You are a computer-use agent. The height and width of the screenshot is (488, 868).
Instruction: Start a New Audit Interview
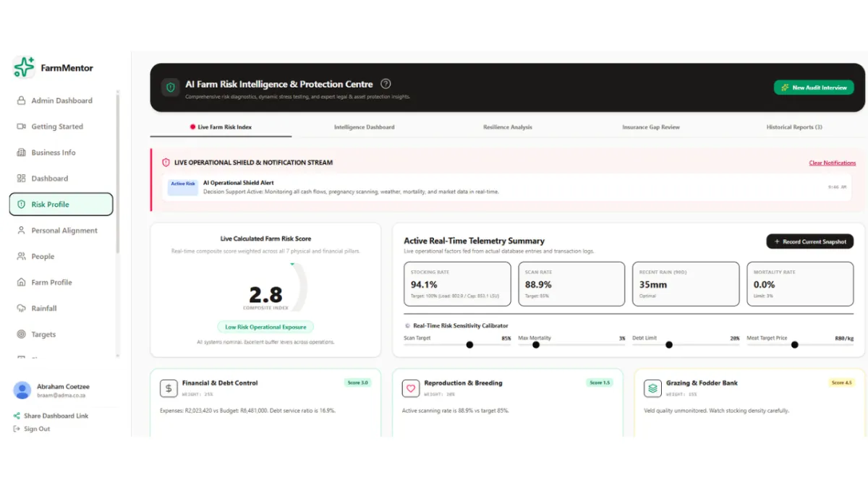click(x=814, y=87)
